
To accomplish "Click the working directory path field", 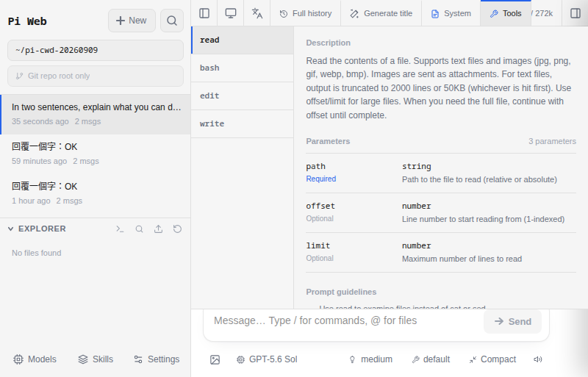I will (96, 50).
